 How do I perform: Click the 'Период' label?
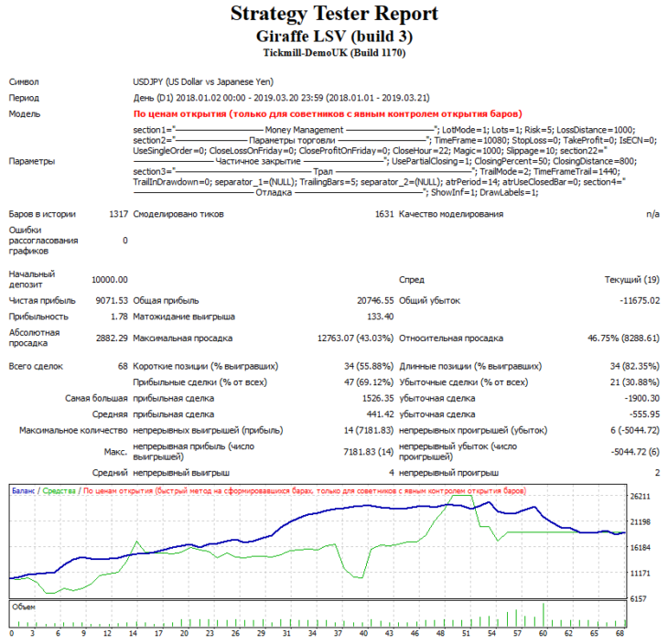tap(25, 98)
